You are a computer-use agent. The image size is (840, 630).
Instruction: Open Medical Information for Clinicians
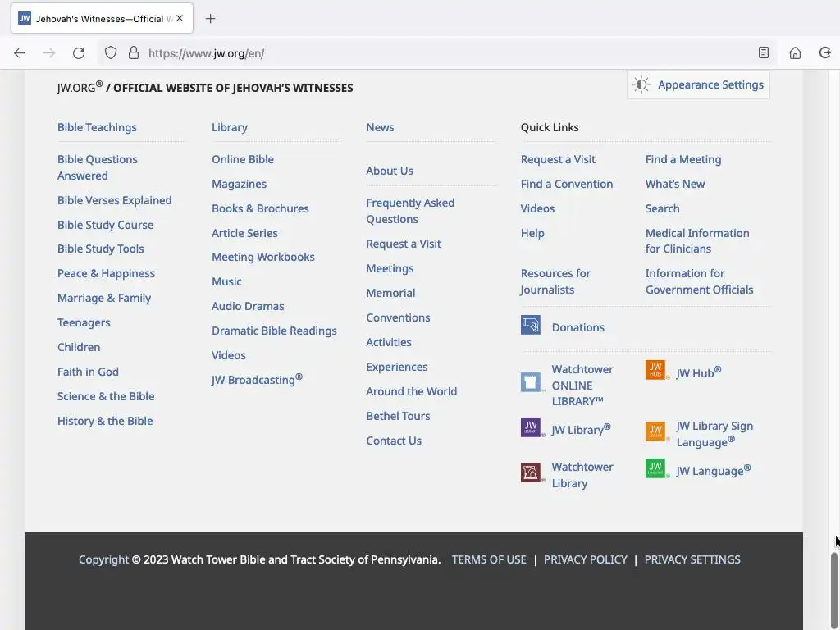(x=697, y=241)
